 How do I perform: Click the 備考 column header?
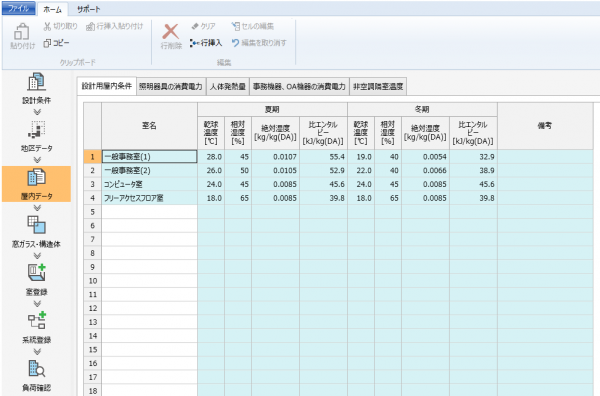[x=545, y=125]
